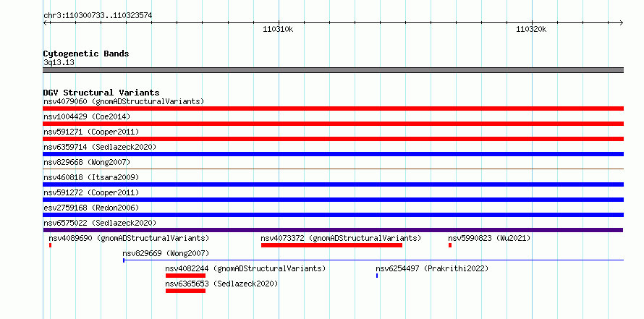The width and height of the screenshot is (644, 319).
Task: Click the thin brown line under nsv829668
Action: coord(333,169)
